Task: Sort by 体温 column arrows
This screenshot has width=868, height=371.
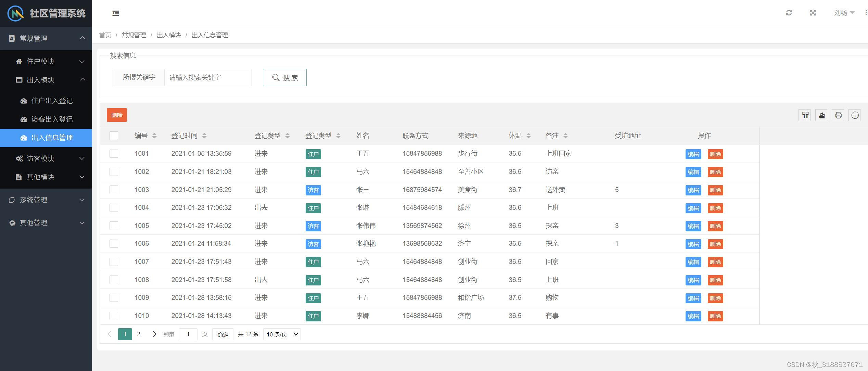Action: tap(528, 136)
